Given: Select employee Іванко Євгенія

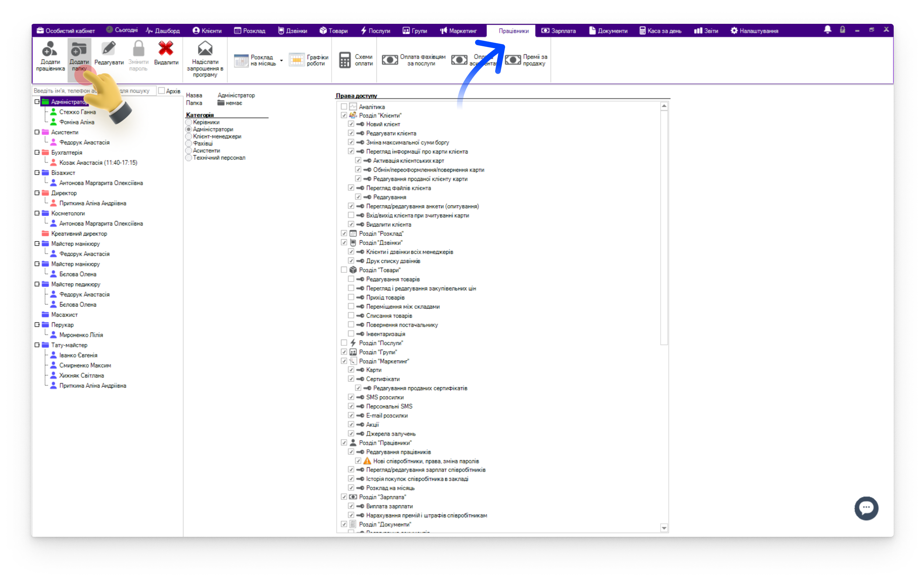Looking at the screenshot, I should (x=78, y=355).
